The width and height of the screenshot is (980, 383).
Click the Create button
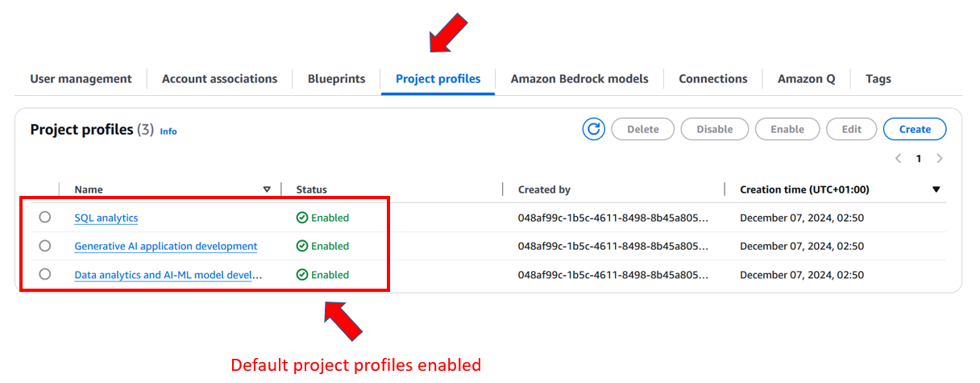coord(915,129)
